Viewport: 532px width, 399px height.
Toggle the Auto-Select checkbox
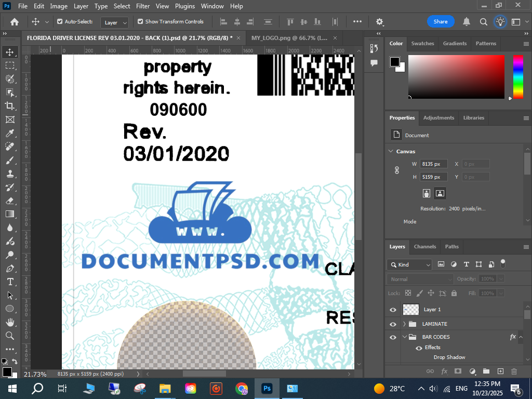coord(60,22)
